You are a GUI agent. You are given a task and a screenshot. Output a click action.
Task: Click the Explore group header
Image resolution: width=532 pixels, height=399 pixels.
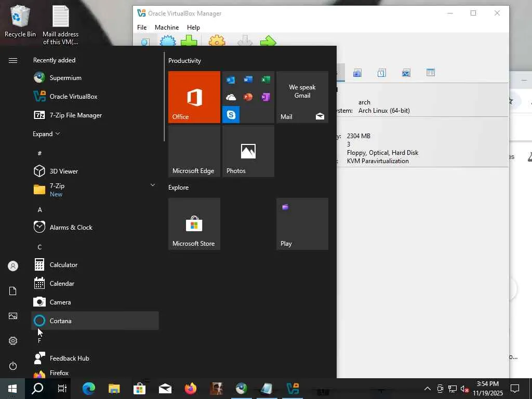179,187
